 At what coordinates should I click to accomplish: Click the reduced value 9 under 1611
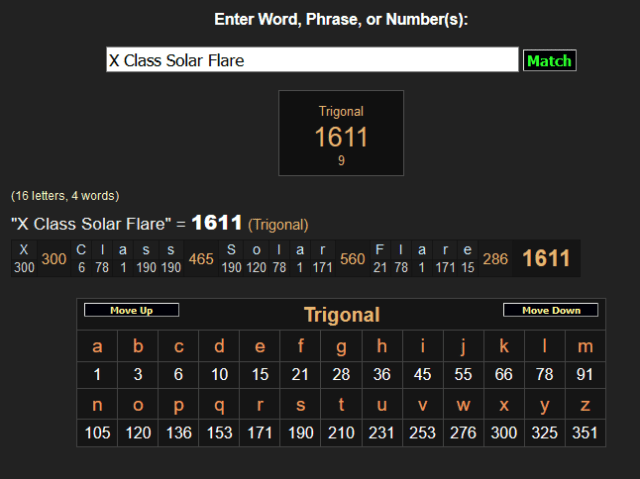(341, 160)
